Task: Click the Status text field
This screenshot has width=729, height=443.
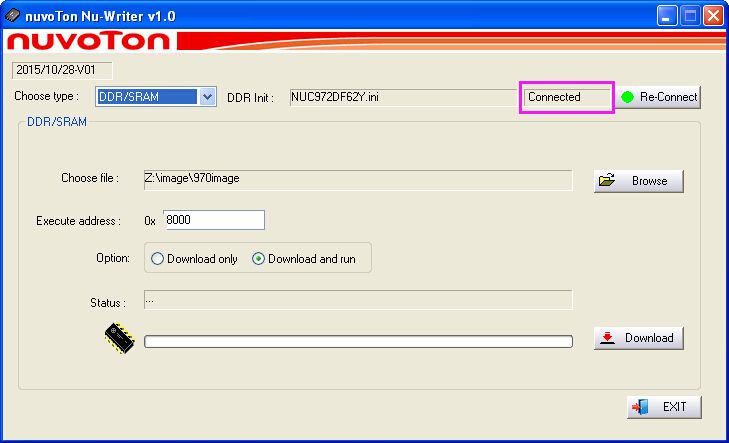Action: pos(357,299)
